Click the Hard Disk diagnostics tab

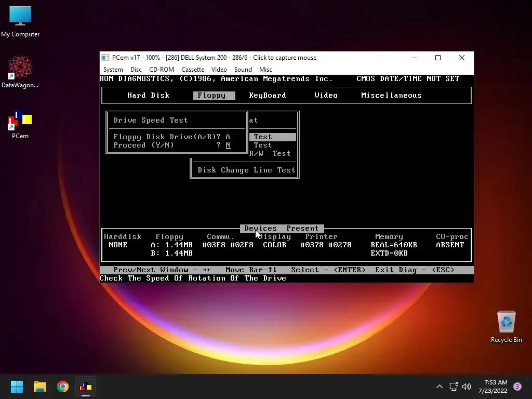148,96
